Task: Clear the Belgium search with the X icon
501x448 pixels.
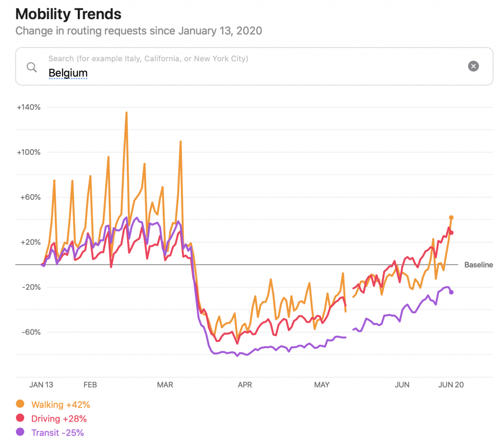Action: (x=473, y=67)
